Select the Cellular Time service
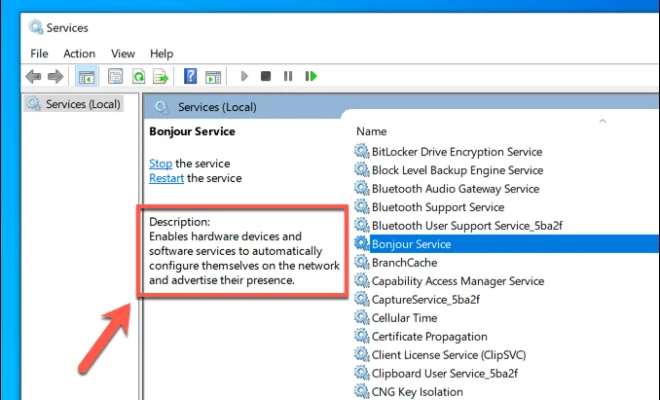The width and height of the screenshot is (660, 400). (404, 318)
